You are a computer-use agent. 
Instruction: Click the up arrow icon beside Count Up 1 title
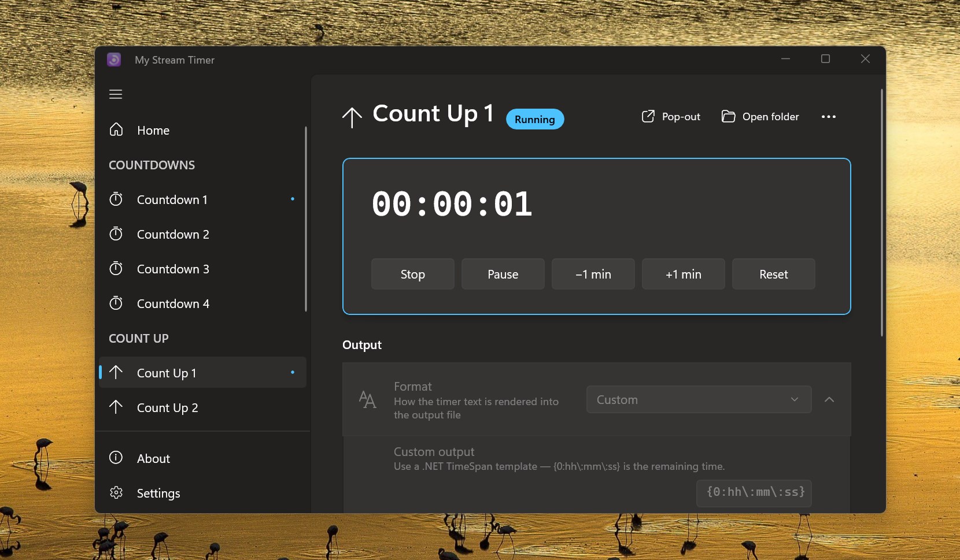pyautogui.click(x=352, y=117)
